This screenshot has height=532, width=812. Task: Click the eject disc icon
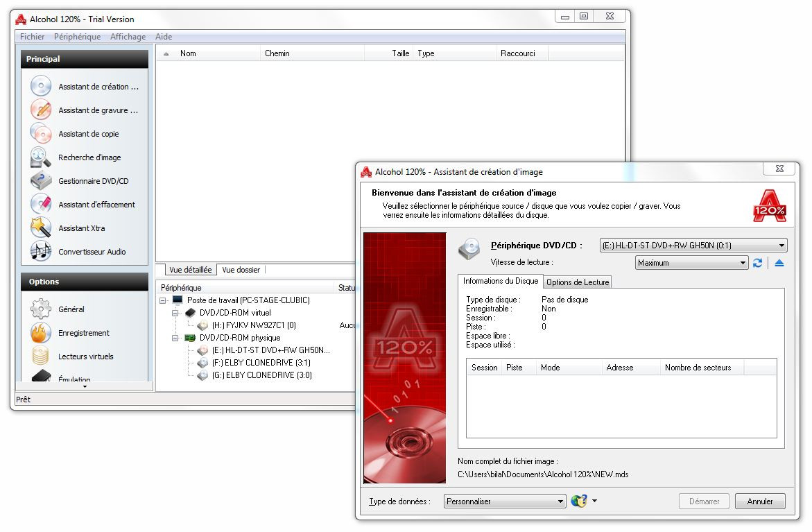point(779,263)
